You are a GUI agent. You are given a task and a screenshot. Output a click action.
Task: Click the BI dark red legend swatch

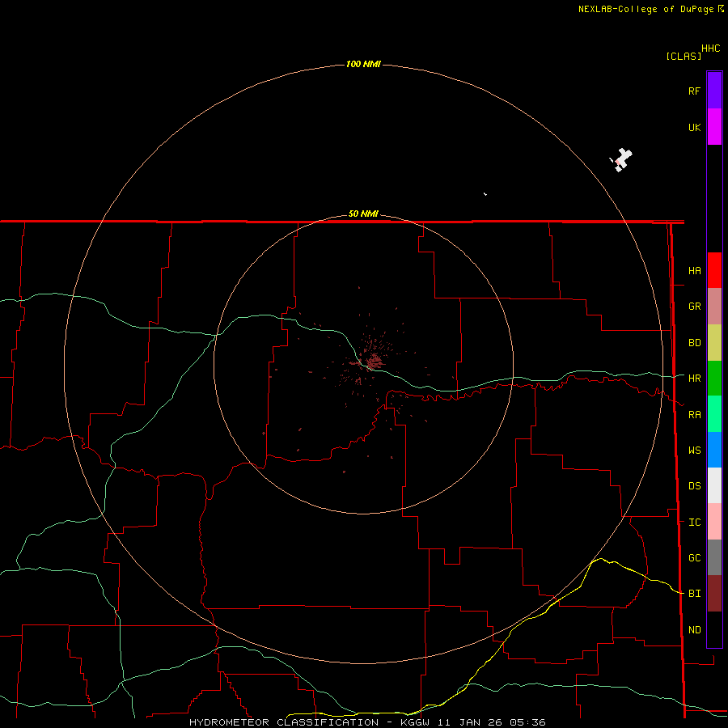(x=714, y=594)
